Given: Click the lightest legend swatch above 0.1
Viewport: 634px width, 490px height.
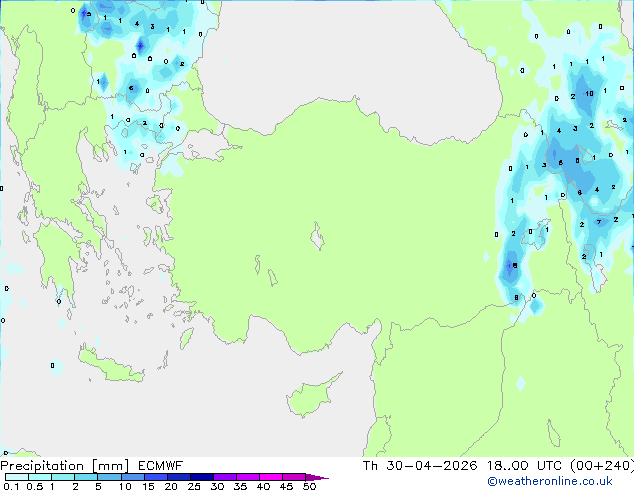Looking at the screenshot, I should 17,477.
